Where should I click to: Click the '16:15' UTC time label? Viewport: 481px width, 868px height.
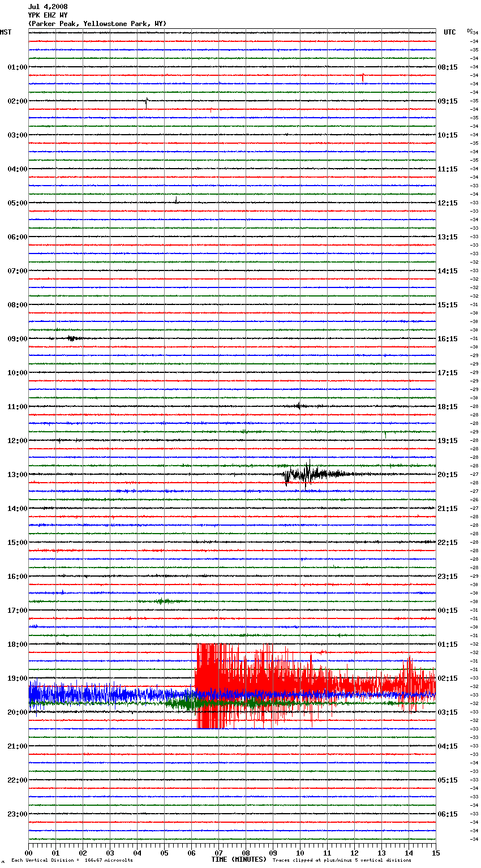[x=448, y=339]
